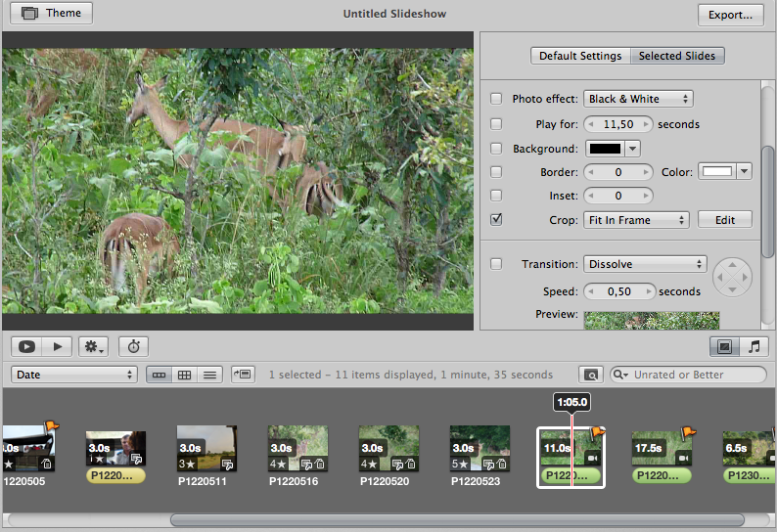The width and height of the screenshot is (777, 532).
Task: Play the slideshow preview
Action: [x=58, y=346]
